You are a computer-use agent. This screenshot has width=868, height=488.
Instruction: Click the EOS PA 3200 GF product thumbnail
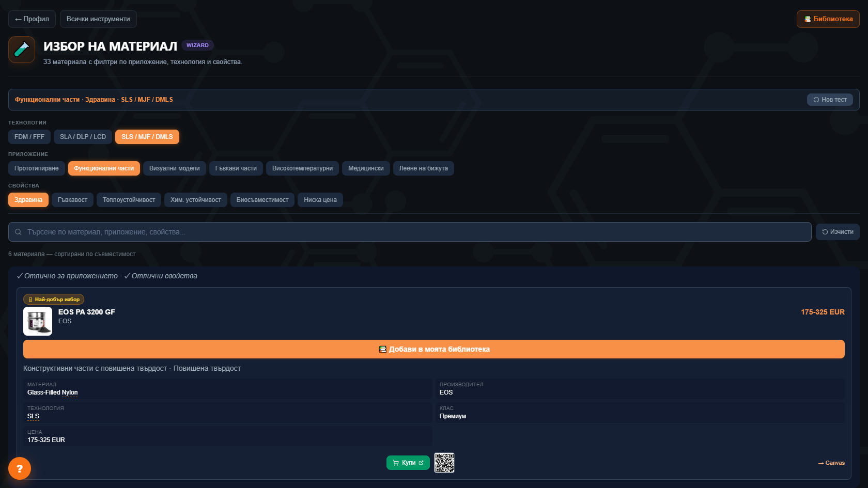(38, 321)
